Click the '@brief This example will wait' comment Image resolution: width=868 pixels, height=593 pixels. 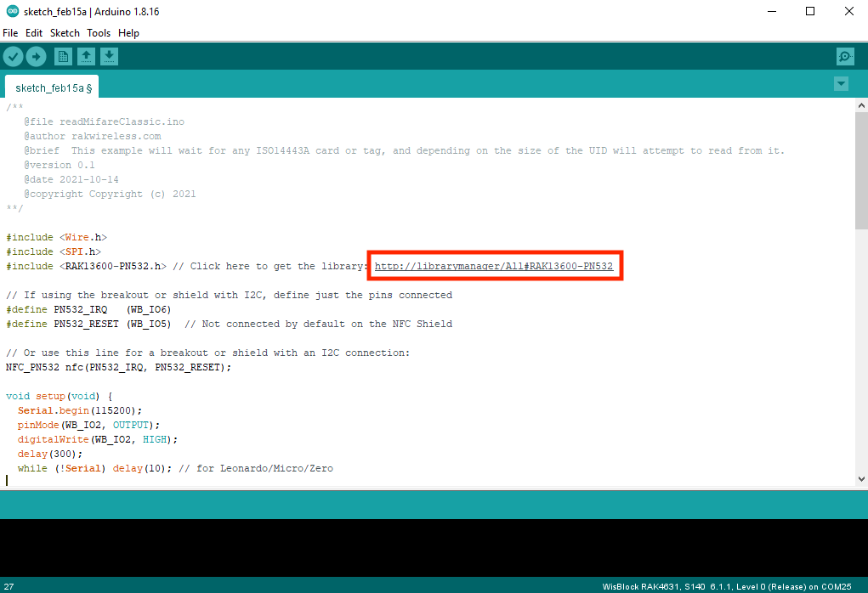point(404,150)
